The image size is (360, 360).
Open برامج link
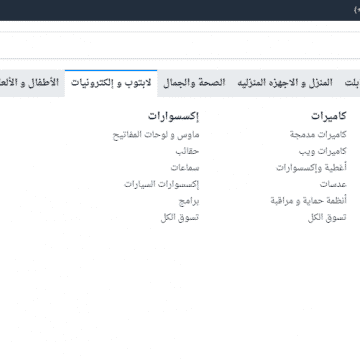[189, 201]
